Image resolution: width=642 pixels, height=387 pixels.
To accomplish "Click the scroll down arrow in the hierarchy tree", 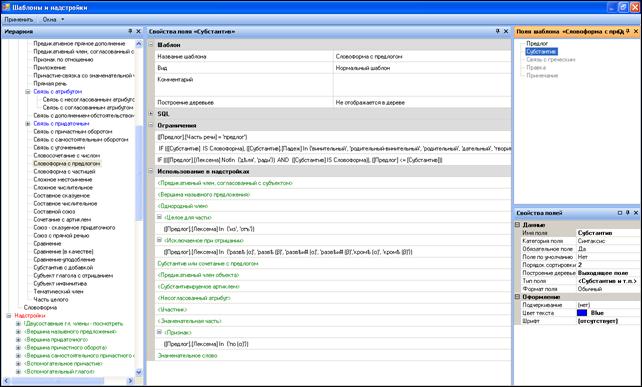I will tap(139, 372).
